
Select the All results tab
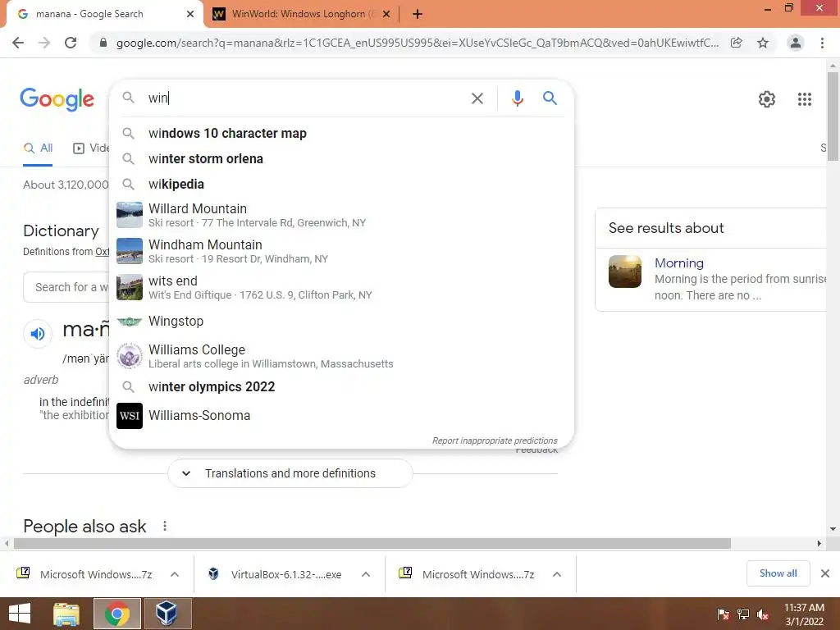click(38, 148)
